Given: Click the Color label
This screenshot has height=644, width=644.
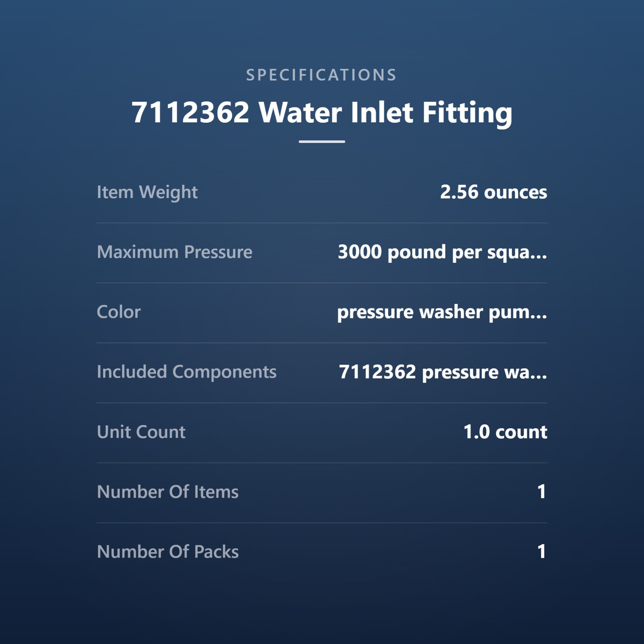Looking at the screenshot, I should pos(119,312).
